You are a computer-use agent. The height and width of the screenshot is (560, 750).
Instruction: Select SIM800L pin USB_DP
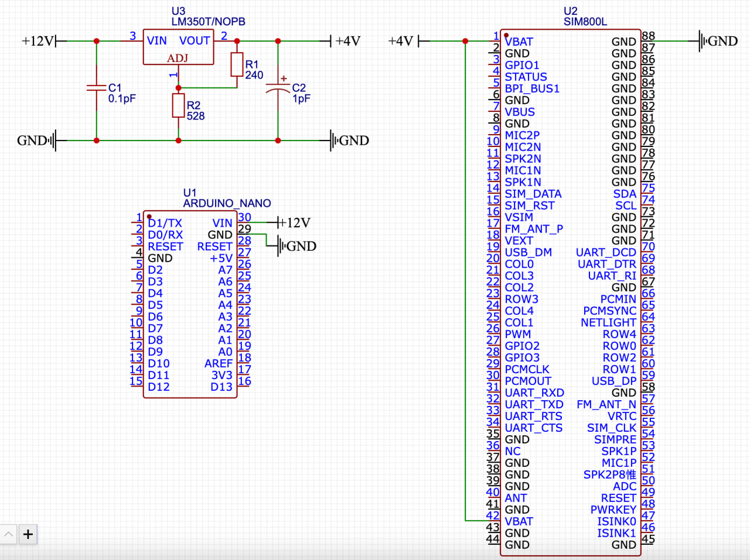(x=614, y=381)
